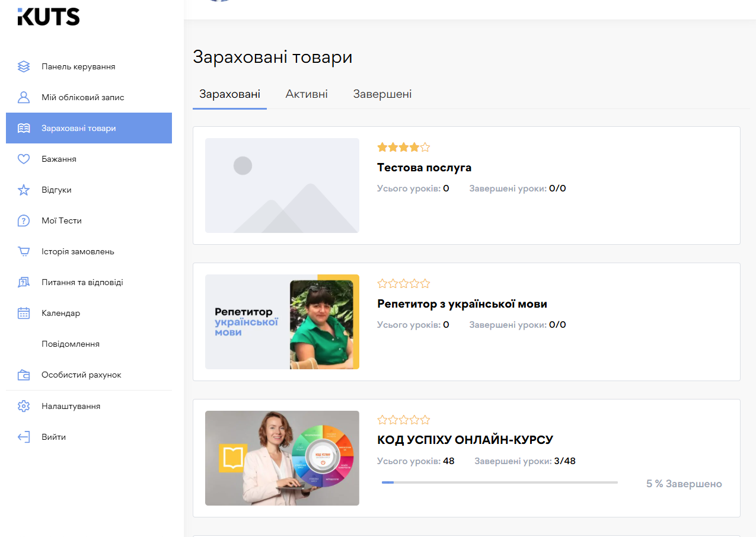
Task: Switch to the Завершені tab
Action: (x=382, y=94)
